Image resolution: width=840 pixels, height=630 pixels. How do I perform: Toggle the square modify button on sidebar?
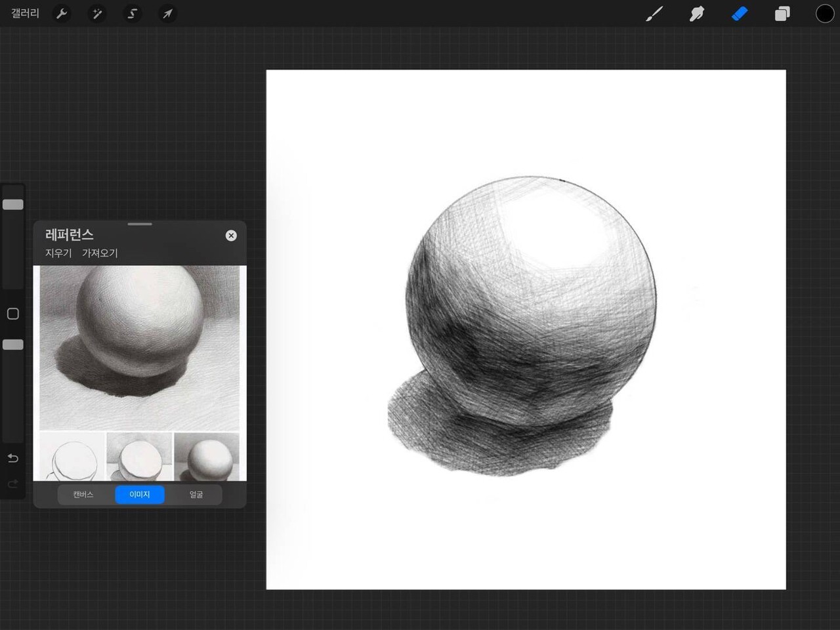(13, 314)
